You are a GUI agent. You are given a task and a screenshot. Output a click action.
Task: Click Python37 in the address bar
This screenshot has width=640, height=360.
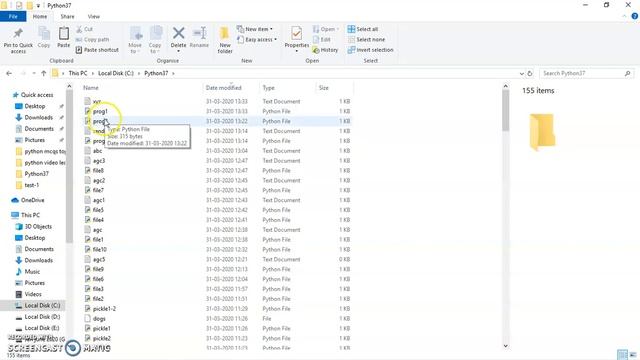[156, 73]
